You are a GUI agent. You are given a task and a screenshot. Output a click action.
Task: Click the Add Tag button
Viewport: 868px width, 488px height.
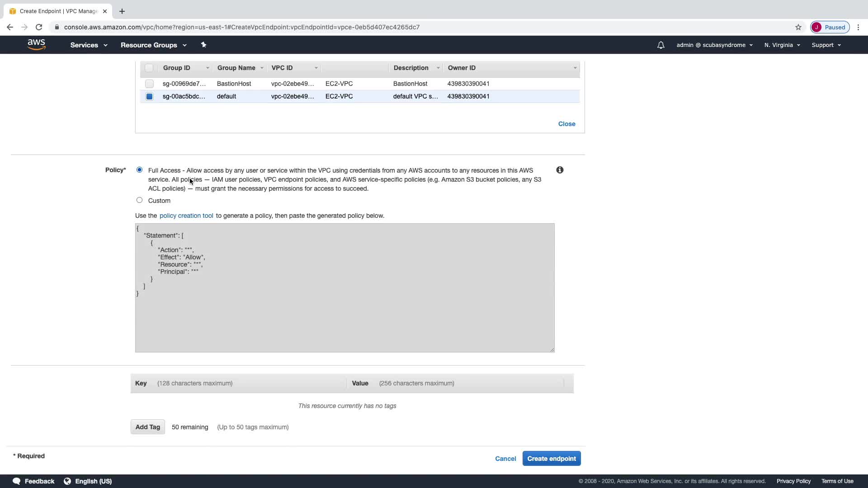click(x=147, y=427)
